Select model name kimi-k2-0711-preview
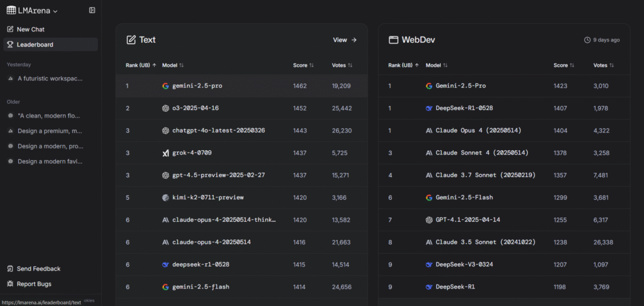The image size is (644, 306). [x=208, y=197]
